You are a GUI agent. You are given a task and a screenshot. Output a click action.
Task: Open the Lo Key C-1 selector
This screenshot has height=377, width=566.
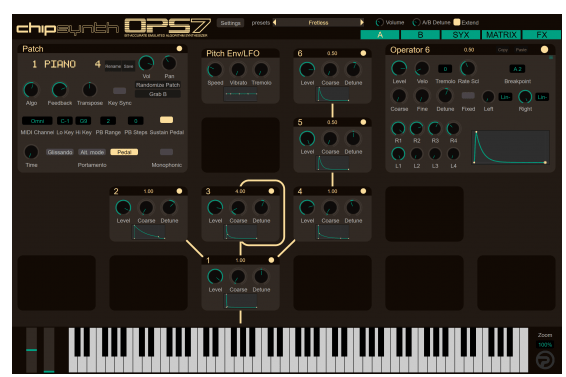65,121
